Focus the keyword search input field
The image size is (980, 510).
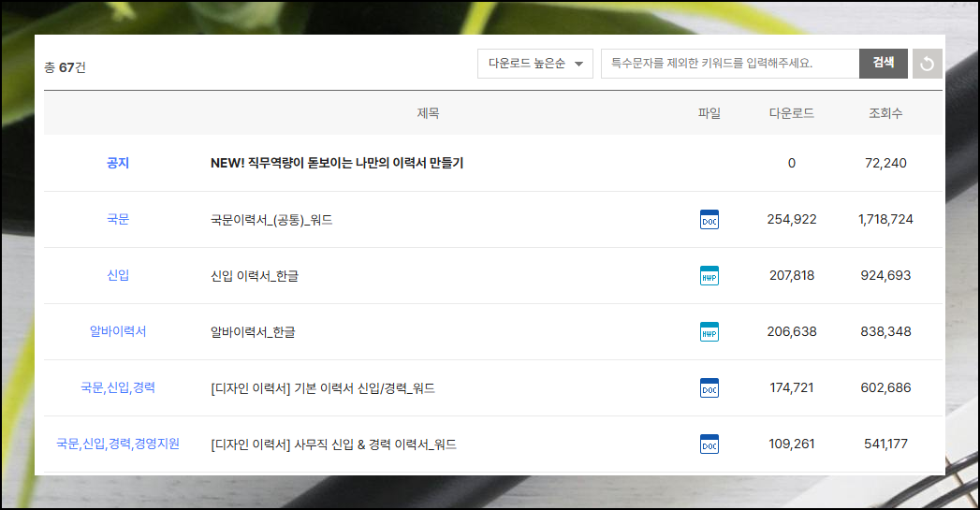(730, 64)
